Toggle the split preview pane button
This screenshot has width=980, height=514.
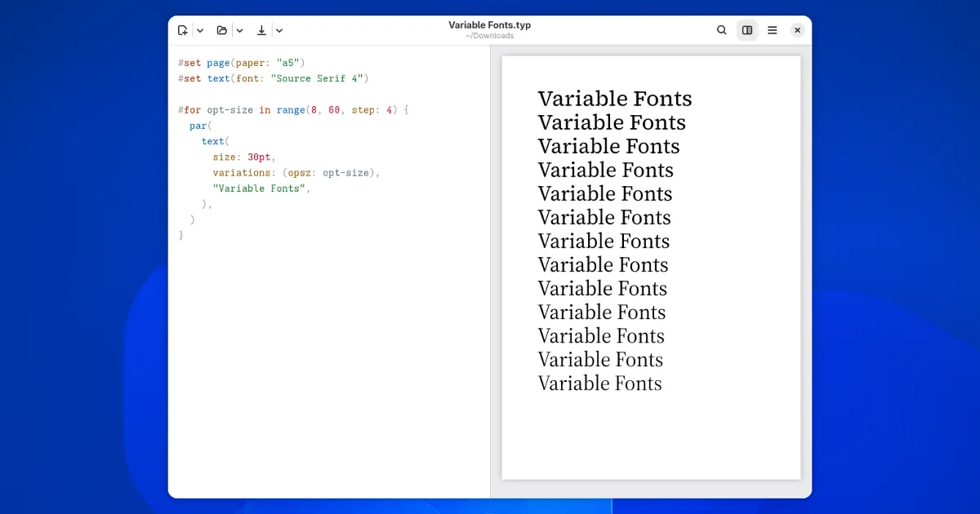pyautogui.click(x=747, y=30)
